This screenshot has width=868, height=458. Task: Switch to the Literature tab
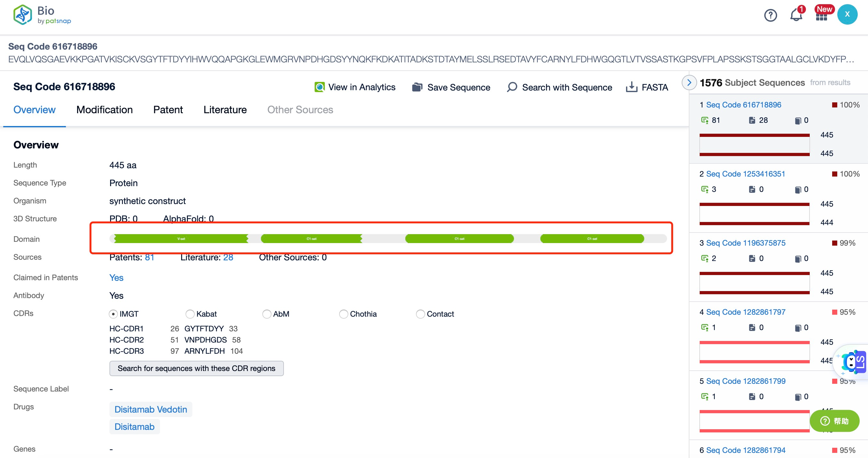[224, 110]
